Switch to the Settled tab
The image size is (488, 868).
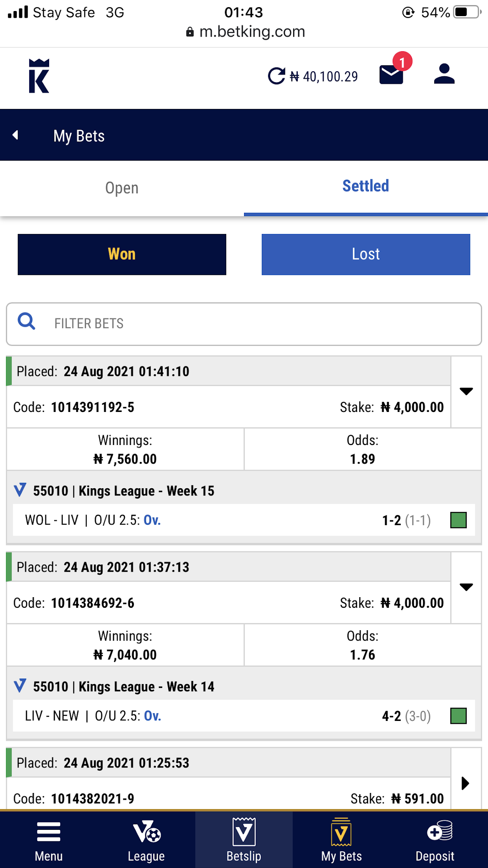(366, 186)
